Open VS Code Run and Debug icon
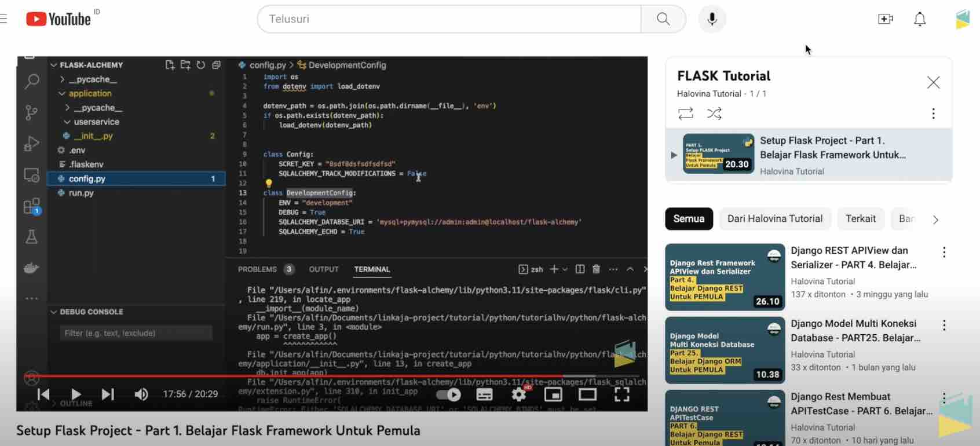The width and height of the screenshot is (980, 446). coord(32,144)
